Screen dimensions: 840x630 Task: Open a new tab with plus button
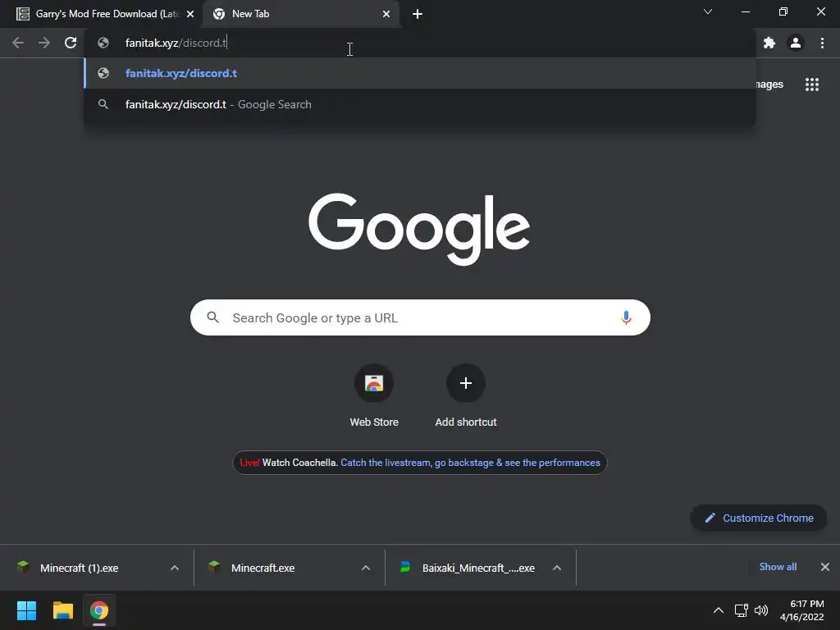[418, 14]
